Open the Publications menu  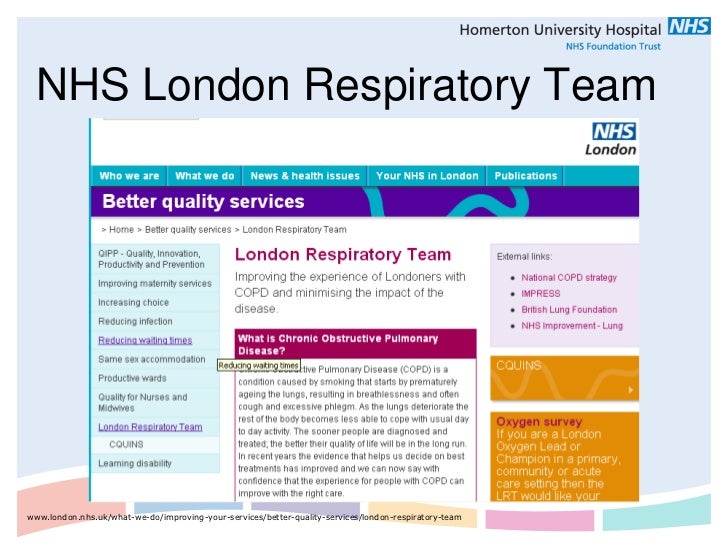(x=526, y=176)
